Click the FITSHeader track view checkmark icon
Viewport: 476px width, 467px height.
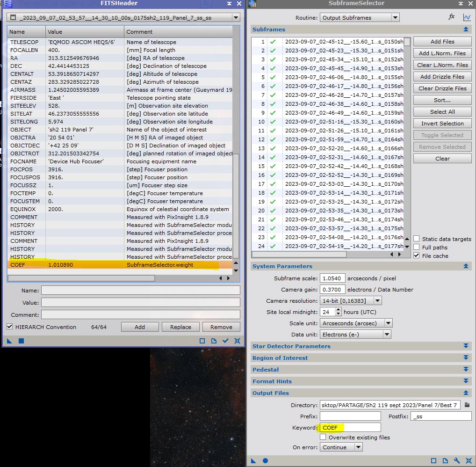click(225, 341)
